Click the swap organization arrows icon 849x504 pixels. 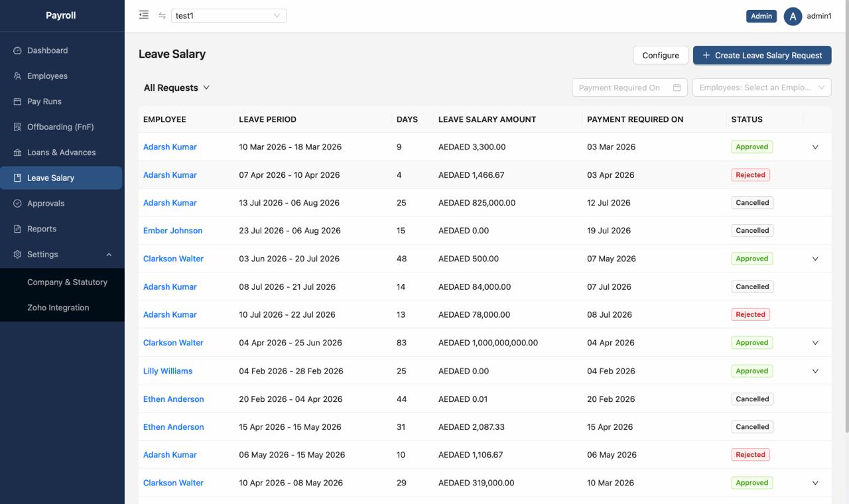click(162, 15)
